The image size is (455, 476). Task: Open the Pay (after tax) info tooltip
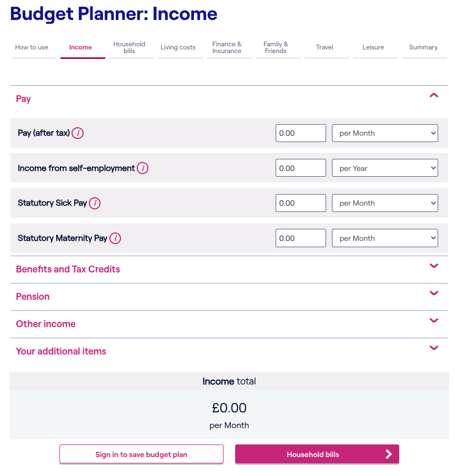click(x=77, y=133)
